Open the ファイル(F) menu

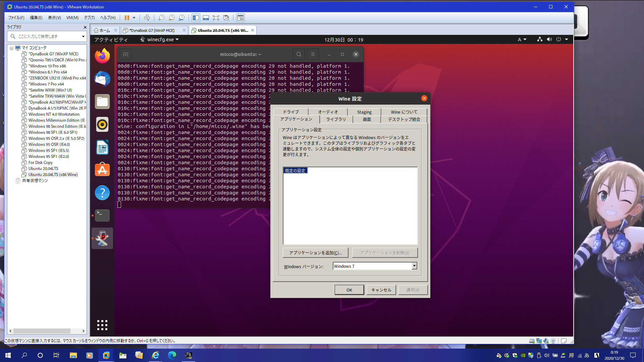point(16,18)
